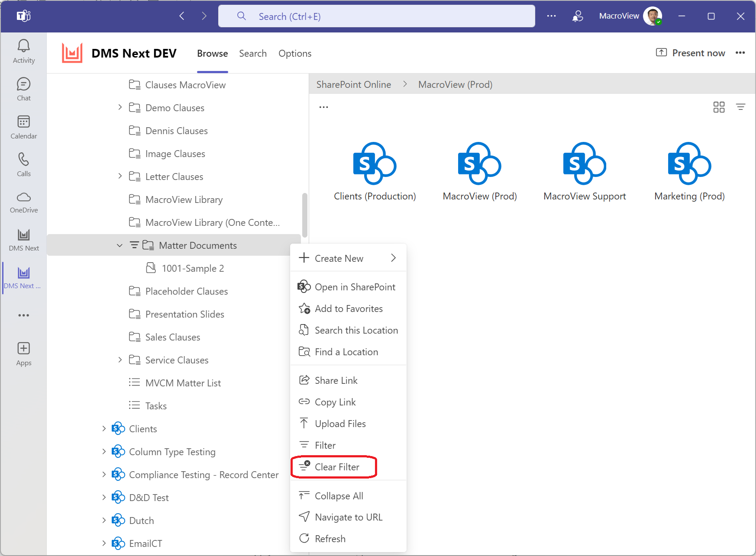Open OneDrive from the sidebar
756x556 pixels.
click(x=23, y=202)
